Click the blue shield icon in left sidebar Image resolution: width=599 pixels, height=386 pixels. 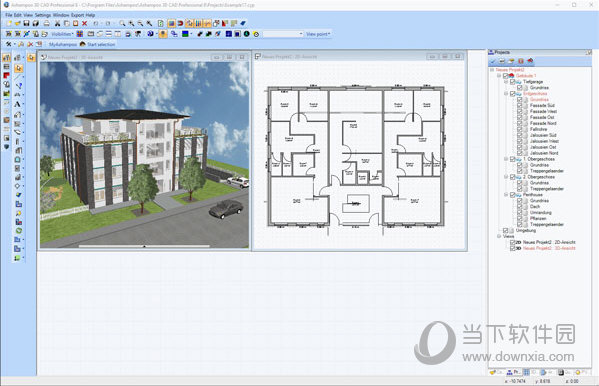pyautogui.click(x=6, y=147)
